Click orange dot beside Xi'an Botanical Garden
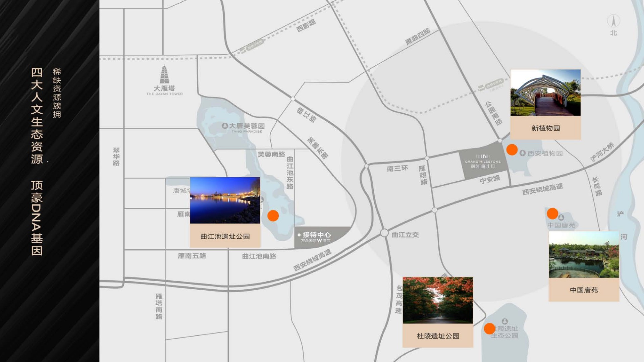The image size is (644, 362). (512, 149)
